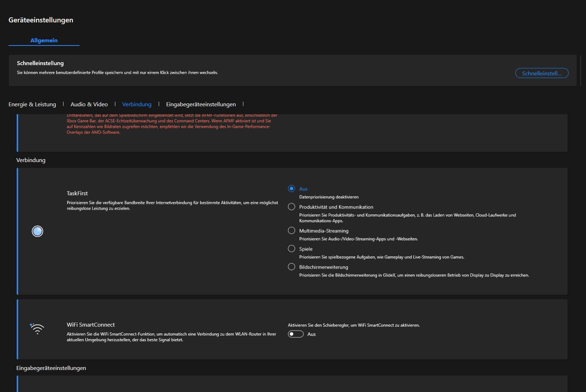
Task: Open the Allgemein tab
Action: pyautogui.click(x=44, y=41)
